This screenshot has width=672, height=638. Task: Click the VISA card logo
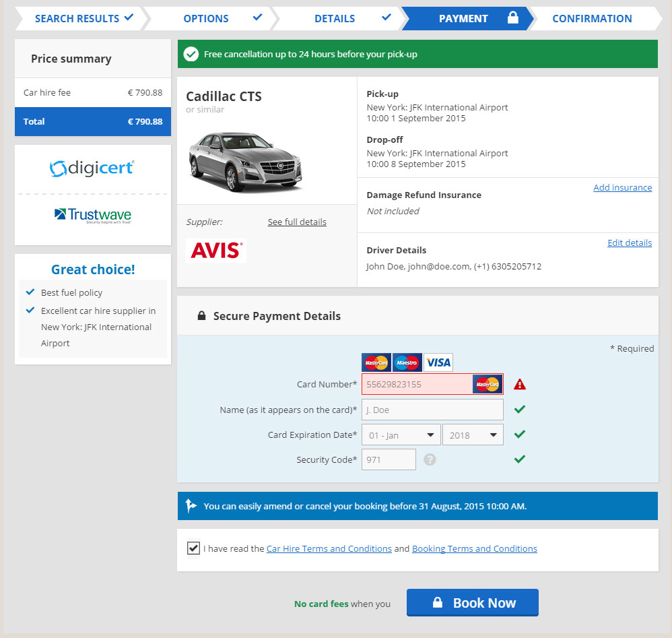(x=438, y=362)
